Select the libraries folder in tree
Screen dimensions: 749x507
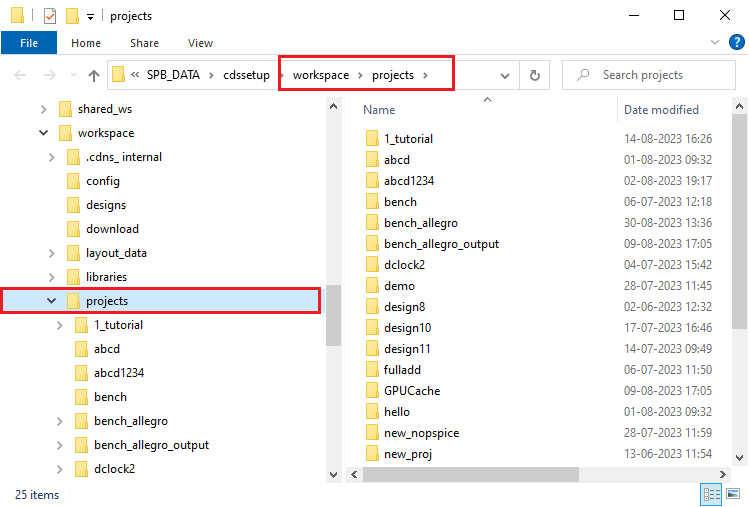tap(106, 277)
